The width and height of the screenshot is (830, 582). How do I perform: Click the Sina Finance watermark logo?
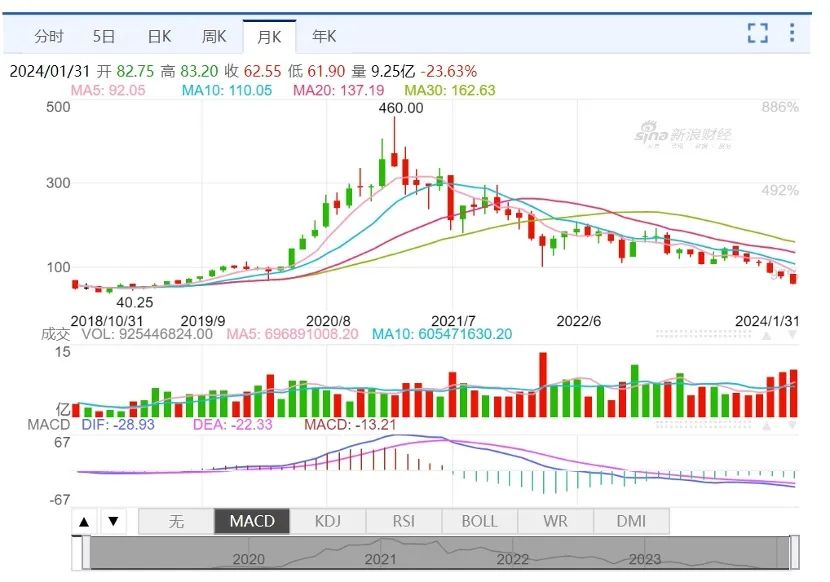coord(686,136)
